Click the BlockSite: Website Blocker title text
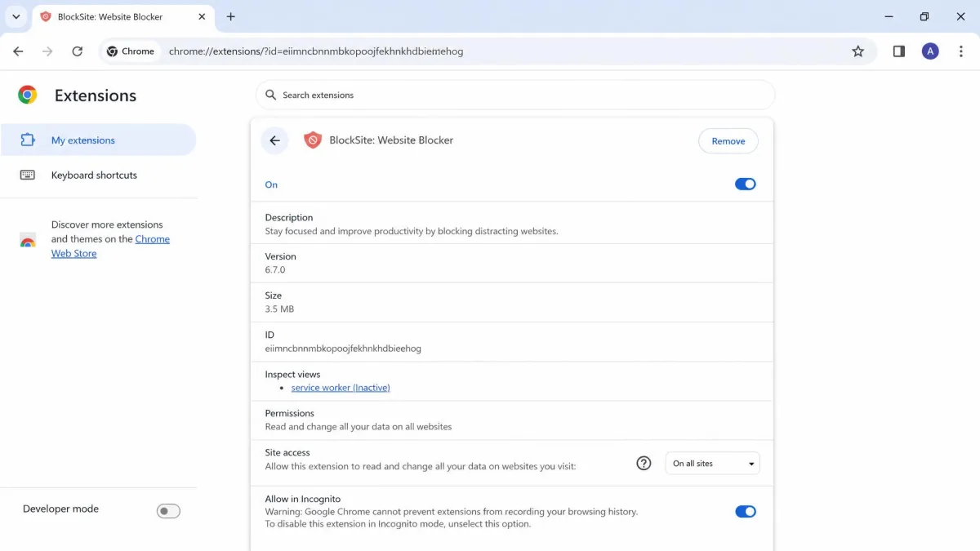The image size is (980, 551). click(x=391, y=140)
